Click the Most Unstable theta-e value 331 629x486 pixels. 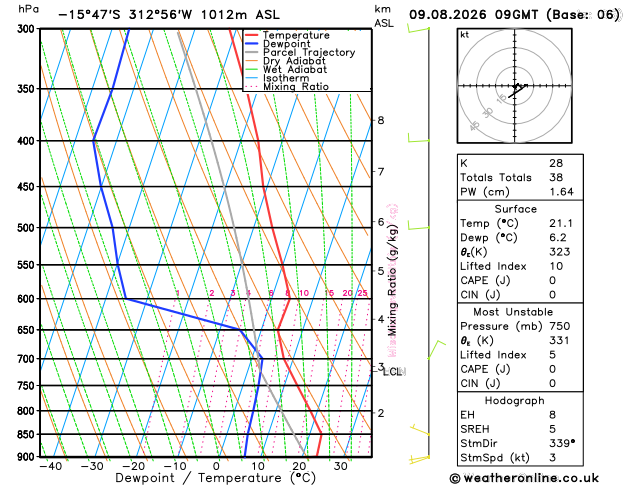click(559, 340)
